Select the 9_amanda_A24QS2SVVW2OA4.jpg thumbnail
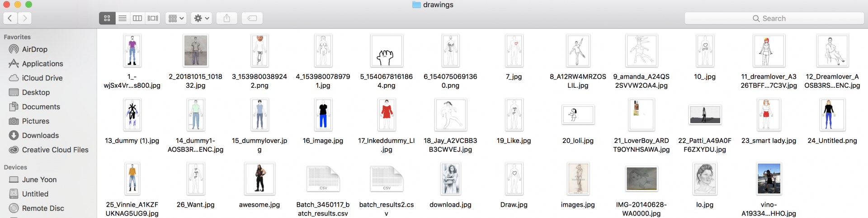 [642, 51]
